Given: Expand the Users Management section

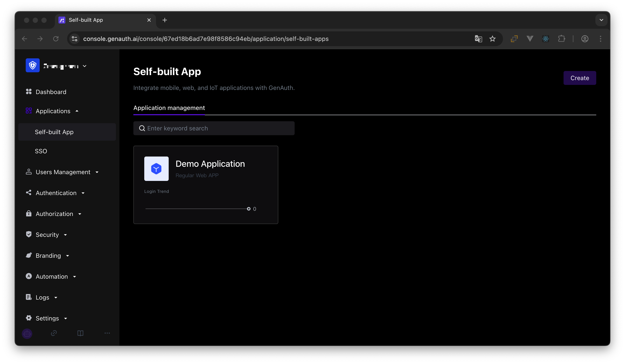Looking at the screenshot, I should click(x=63, y=172).
